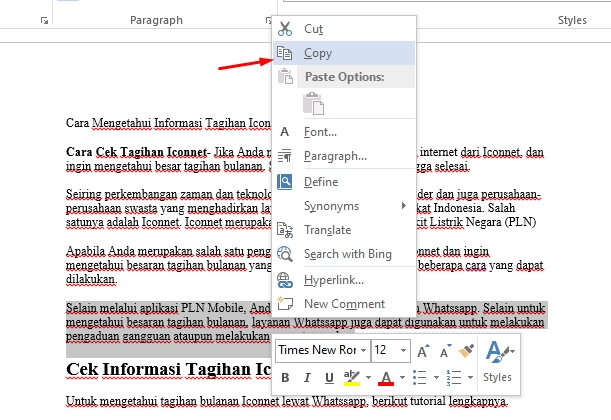
Task: Increase font size with Grow Font
Action: click(424, 350)
